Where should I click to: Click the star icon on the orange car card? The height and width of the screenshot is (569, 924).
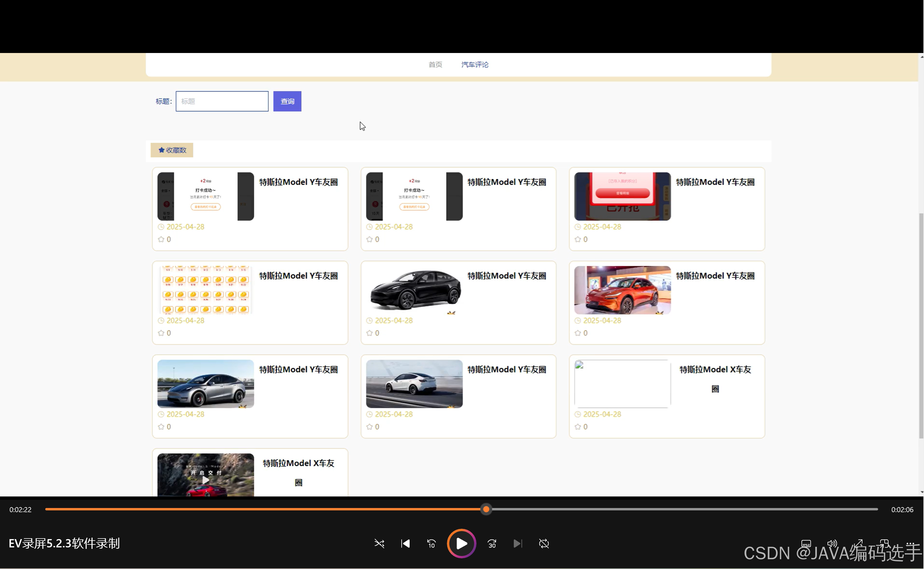[x=578, y=333]
